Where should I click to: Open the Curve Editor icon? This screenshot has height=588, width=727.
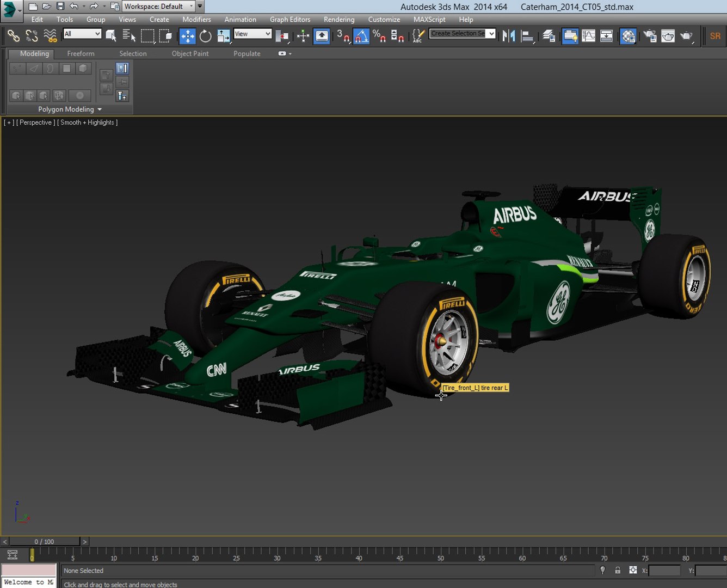point(588,36)
